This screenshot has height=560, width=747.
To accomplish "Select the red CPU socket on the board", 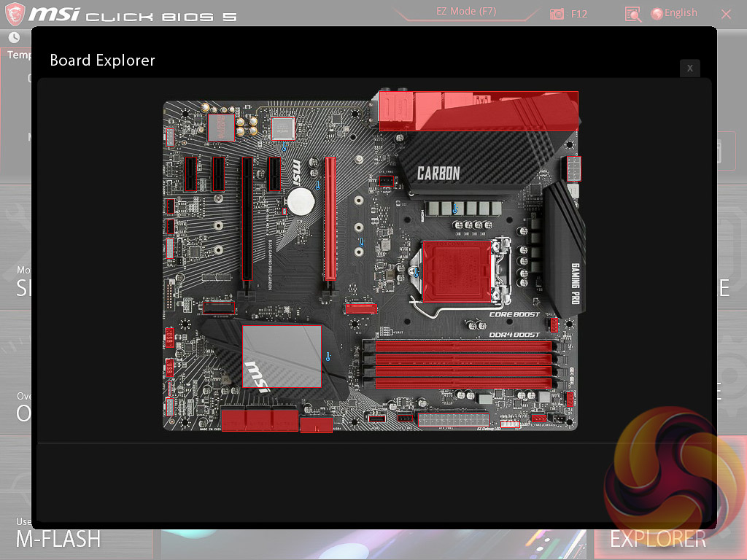I will click(x=457, y=271).
